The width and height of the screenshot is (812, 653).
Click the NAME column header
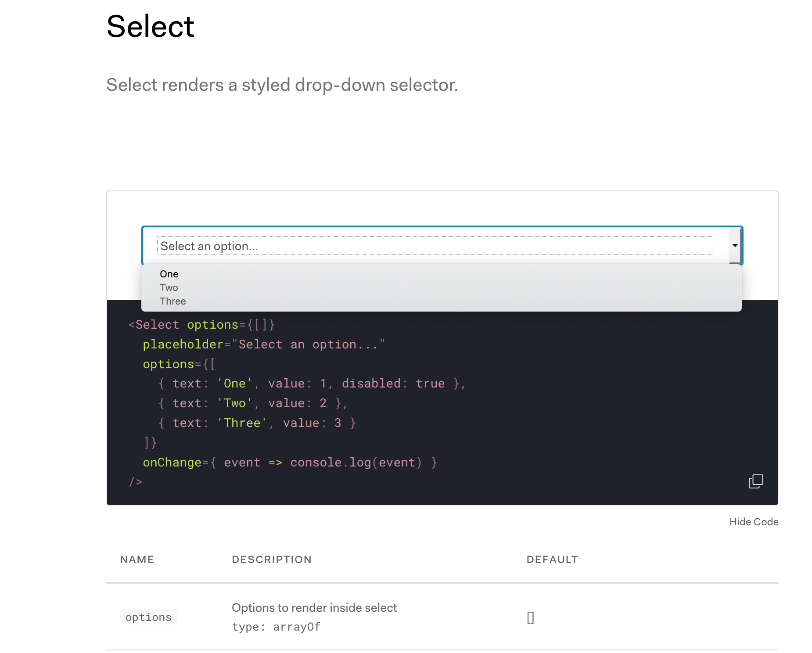137,559
